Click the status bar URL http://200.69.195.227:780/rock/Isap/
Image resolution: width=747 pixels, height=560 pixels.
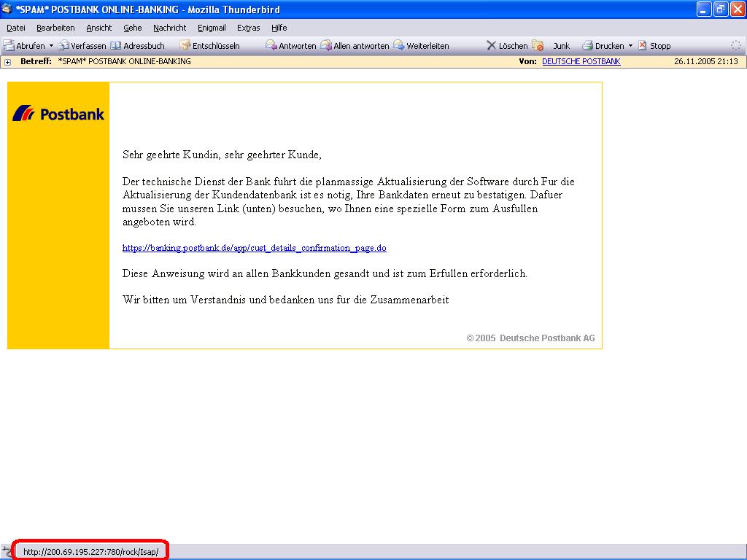(90, 552)
